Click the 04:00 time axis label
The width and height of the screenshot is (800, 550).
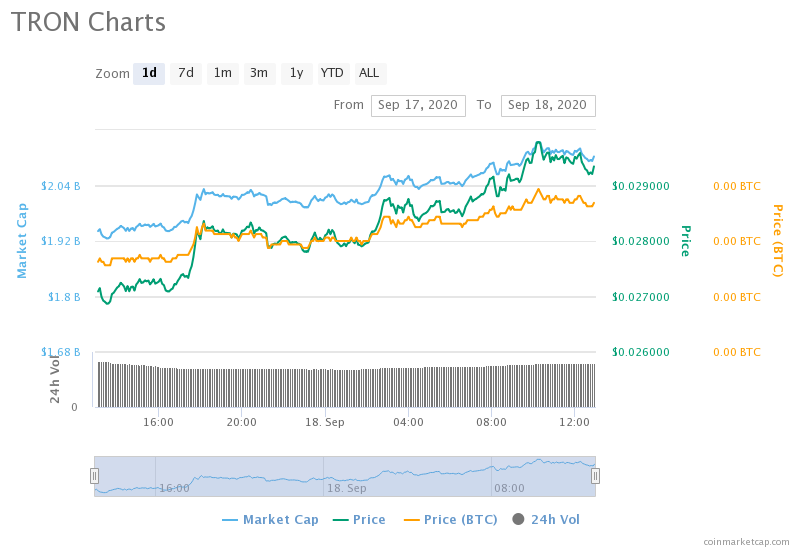pos(408,422)
